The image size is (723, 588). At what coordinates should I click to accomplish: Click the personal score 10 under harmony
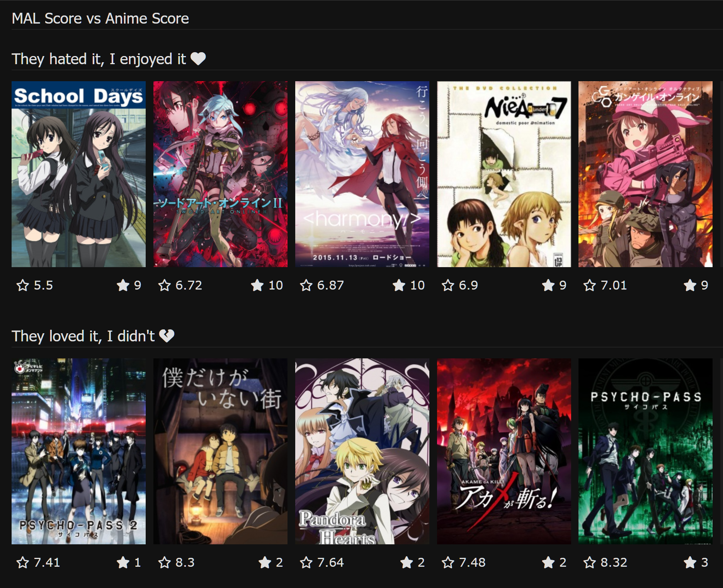418,285
